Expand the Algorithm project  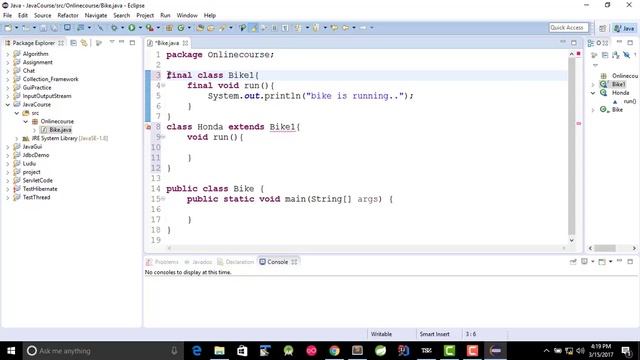click(8, 54)
